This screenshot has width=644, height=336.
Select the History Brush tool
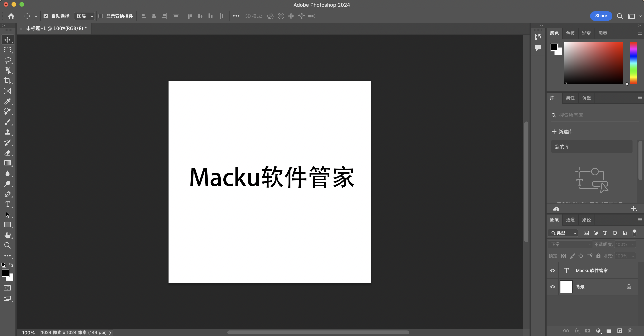coord(8,143)
